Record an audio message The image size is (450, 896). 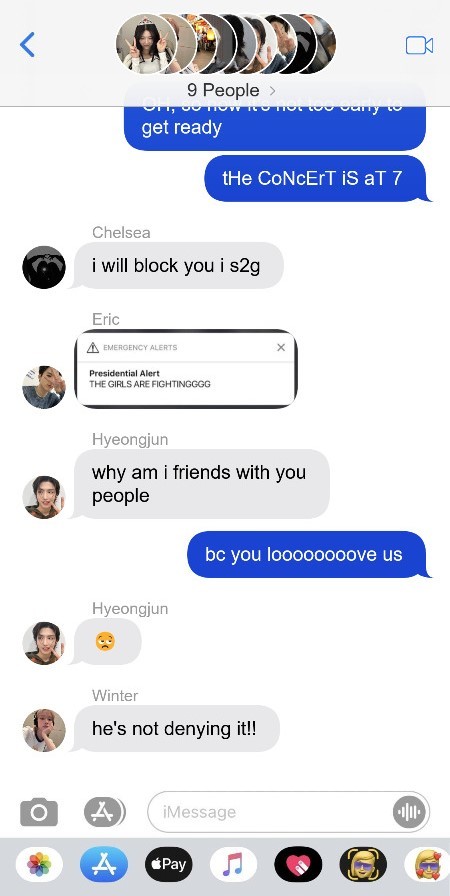coord(409,811)
